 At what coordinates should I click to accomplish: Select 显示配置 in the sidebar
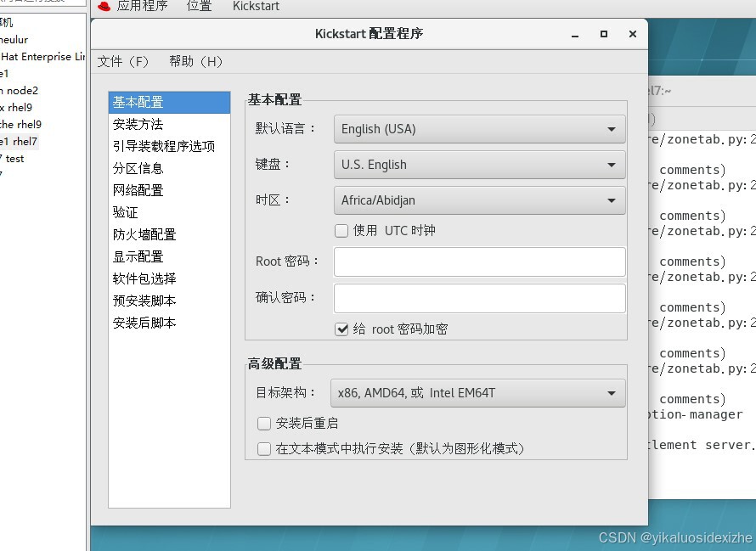(169, 256)
